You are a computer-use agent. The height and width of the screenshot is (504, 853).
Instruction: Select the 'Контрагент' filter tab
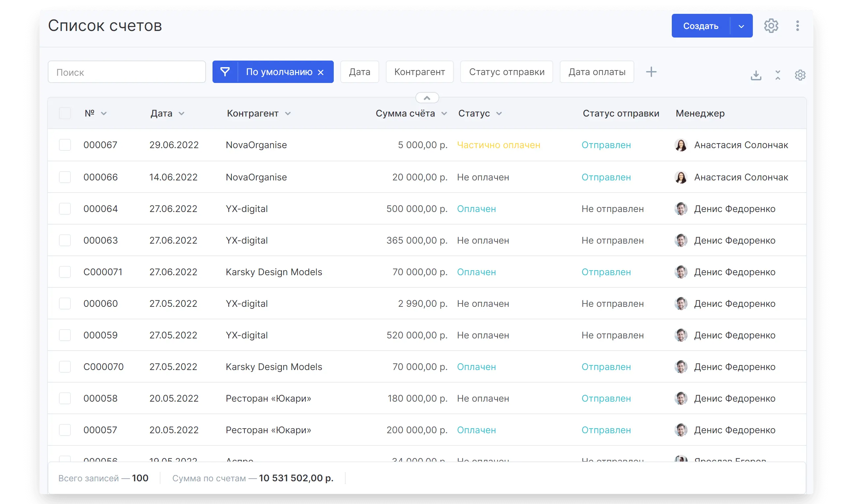pyautogui.click(x=419, y=72)
